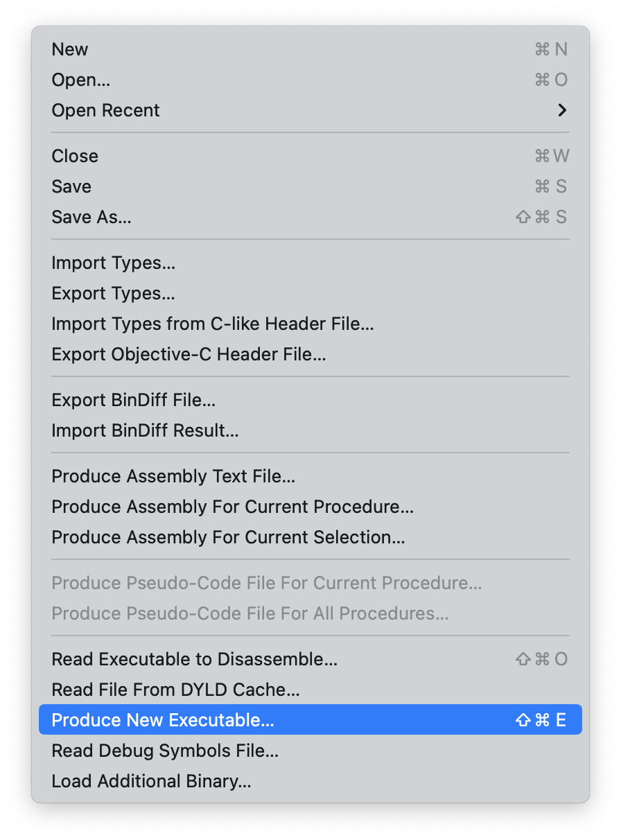Image resolution: width=621 pixels, height=840 pixels.
Task: Select Save As... option
Action: click(91, 217)
